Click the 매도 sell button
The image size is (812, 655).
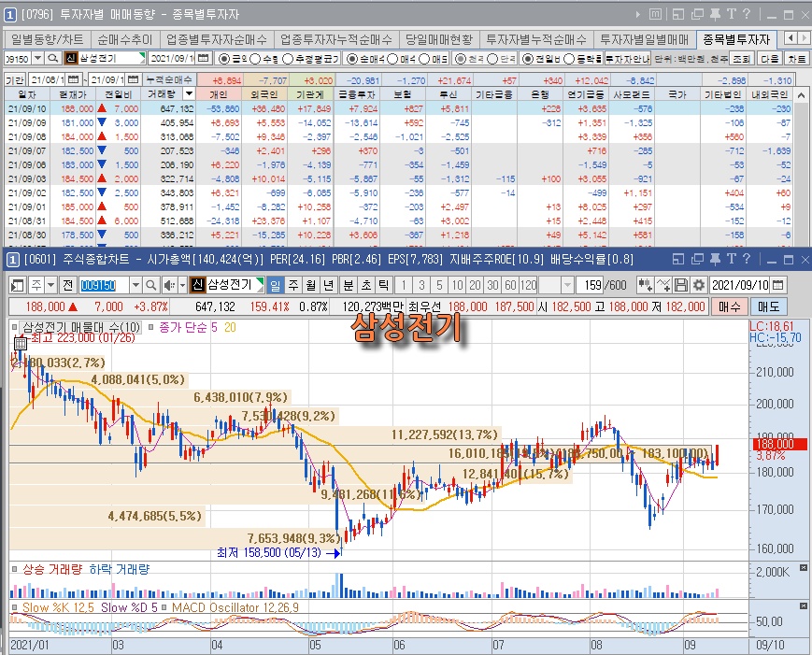pos(768,306)
